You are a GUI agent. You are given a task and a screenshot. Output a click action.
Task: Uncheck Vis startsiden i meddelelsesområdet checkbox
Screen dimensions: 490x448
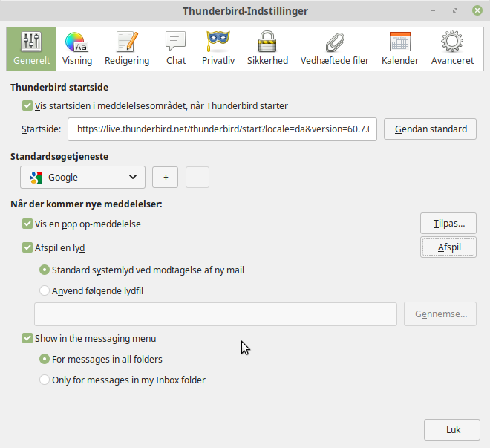click(x=27, y=105)
